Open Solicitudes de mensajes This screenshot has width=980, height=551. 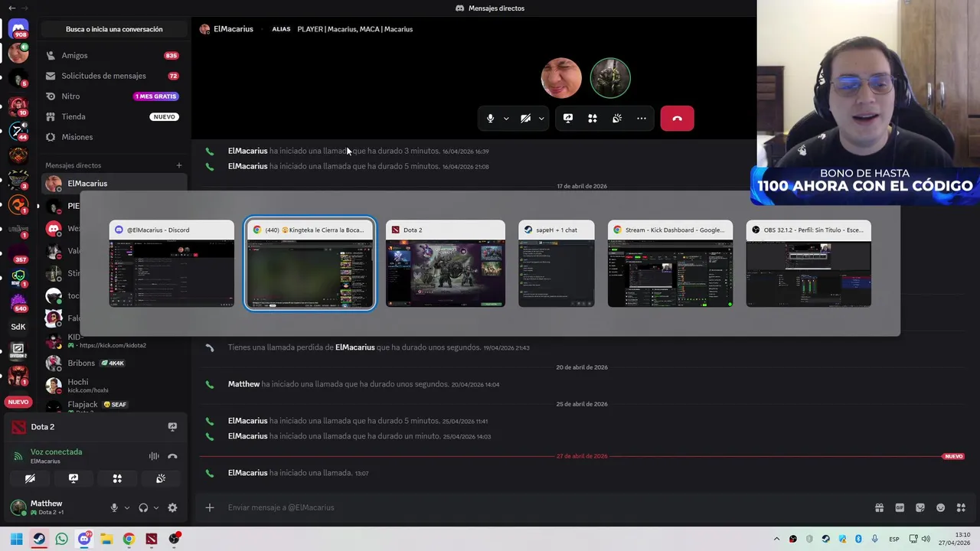coord(114,76)
